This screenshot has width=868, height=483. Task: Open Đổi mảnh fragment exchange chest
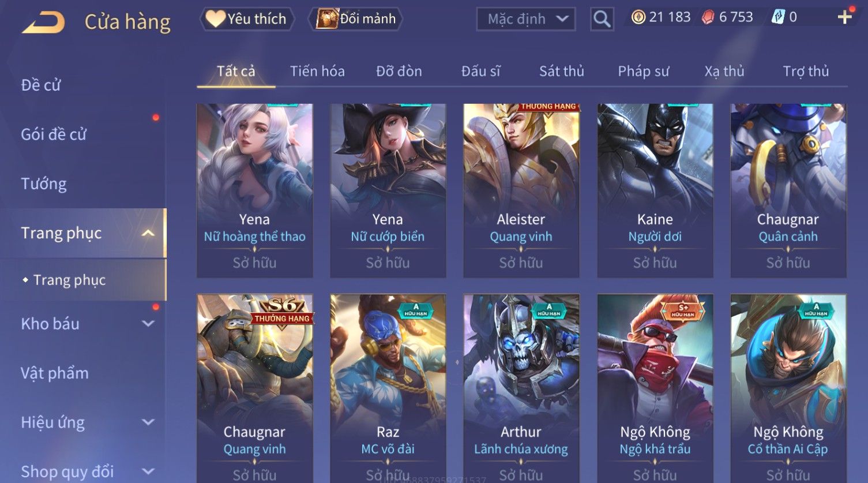pos(356,19)
